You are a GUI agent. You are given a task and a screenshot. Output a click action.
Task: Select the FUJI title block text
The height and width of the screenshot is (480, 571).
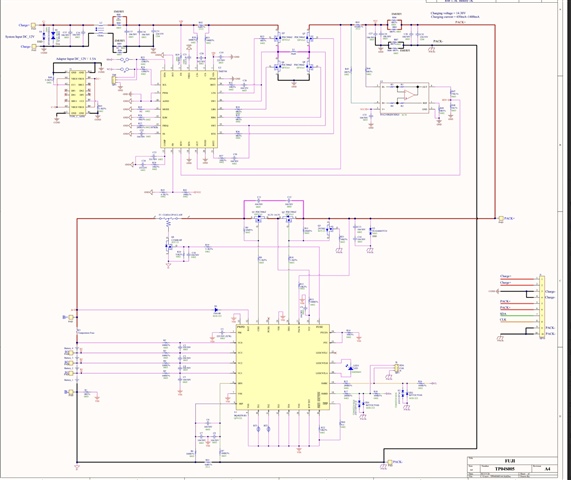510,461
